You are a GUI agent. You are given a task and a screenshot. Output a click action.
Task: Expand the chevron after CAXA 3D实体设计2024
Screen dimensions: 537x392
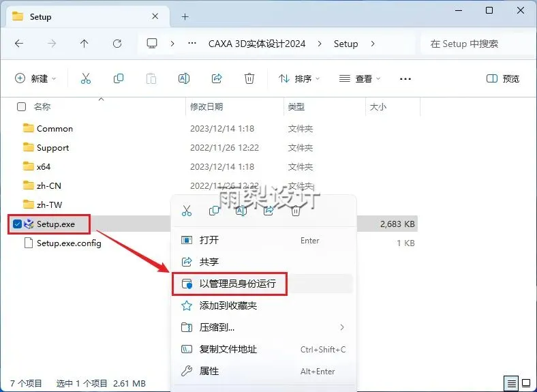coord(320,44)
